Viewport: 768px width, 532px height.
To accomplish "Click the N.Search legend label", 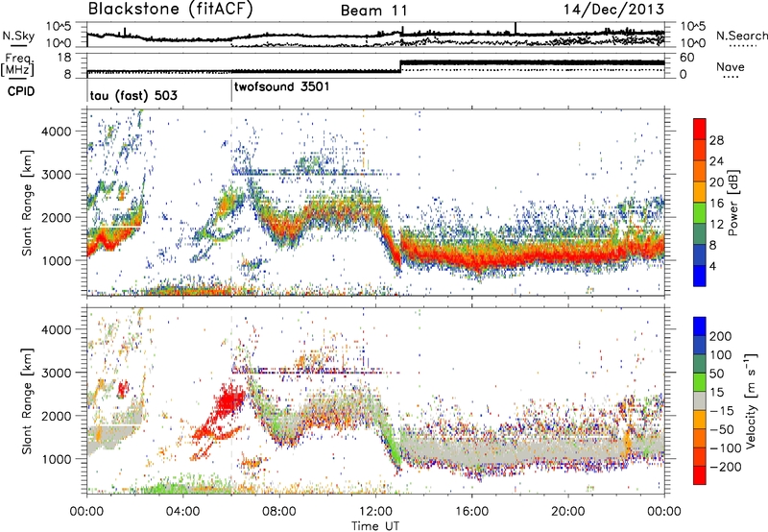I will [742, 36].
